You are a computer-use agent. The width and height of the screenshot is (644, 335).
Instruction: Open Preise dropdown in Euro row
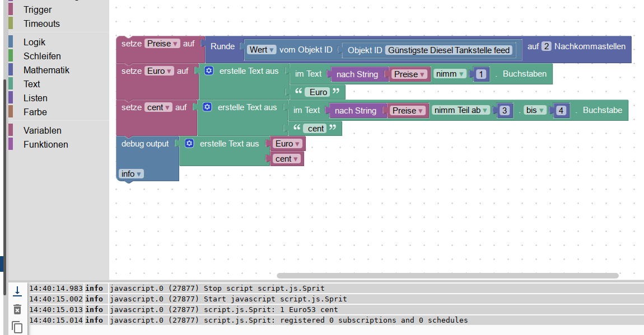tap(409, 74)
